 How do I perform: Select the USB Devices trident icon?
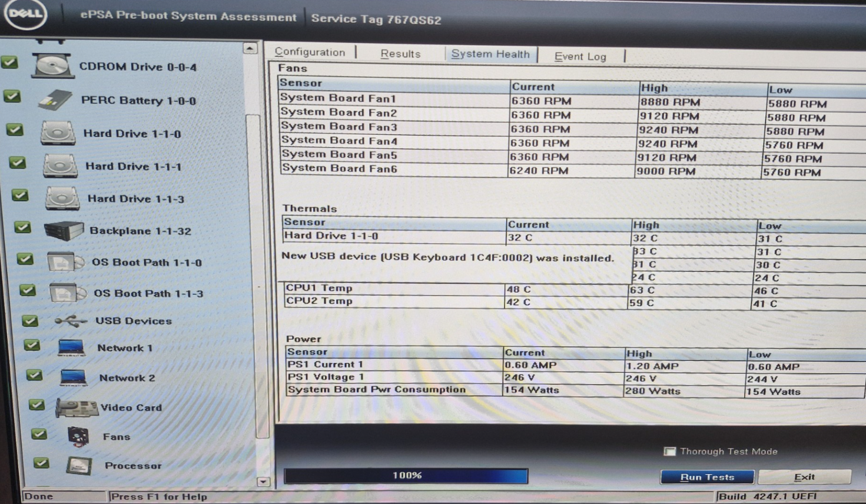click(x=71, y=320)
